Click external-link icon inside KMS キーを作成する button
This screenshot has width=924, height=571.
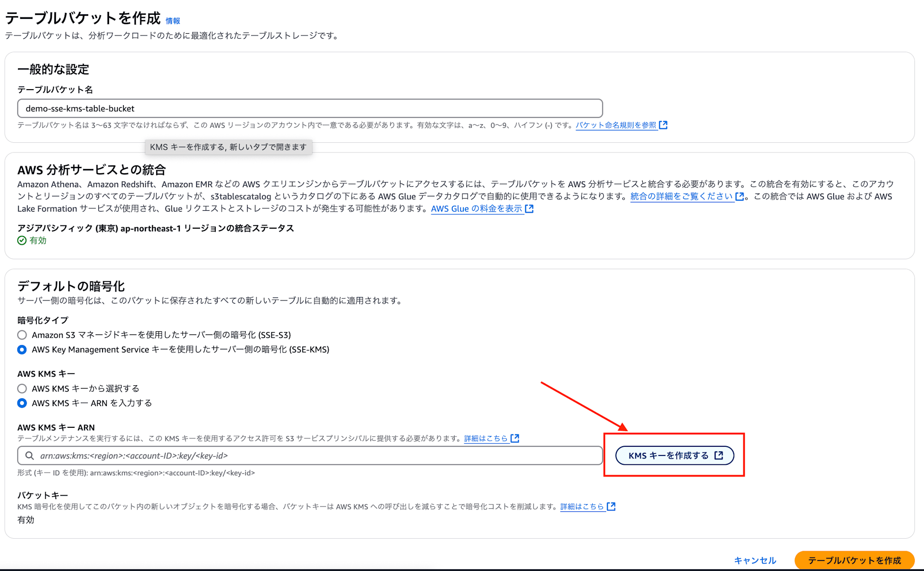tap(719, 456)
